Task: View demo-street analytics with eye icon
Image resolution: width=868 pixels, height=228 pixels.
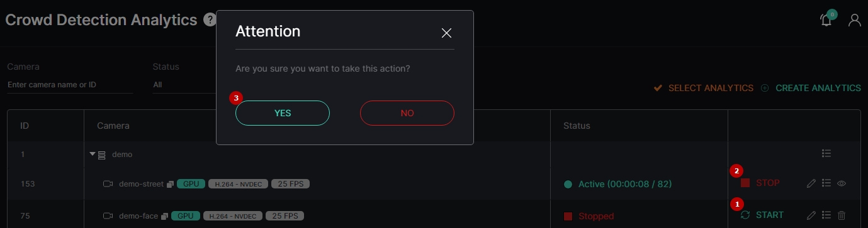Action: (842, 183)
